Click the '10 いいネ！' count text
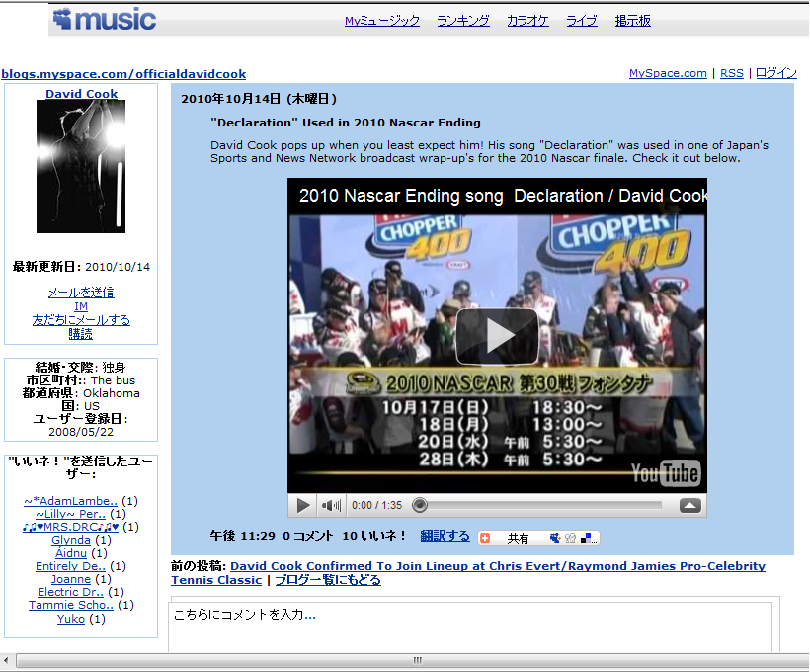Viewport: 810px width, 672px height. click(375, 536)
